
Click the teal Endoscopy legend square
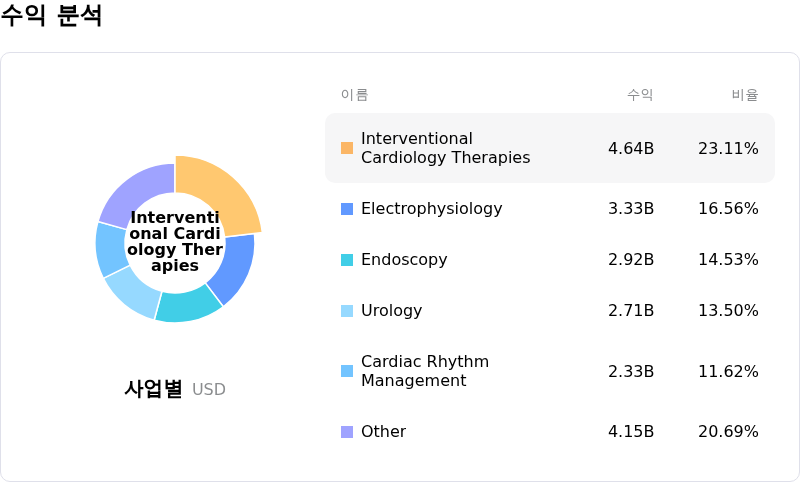[x=347, y=260]
